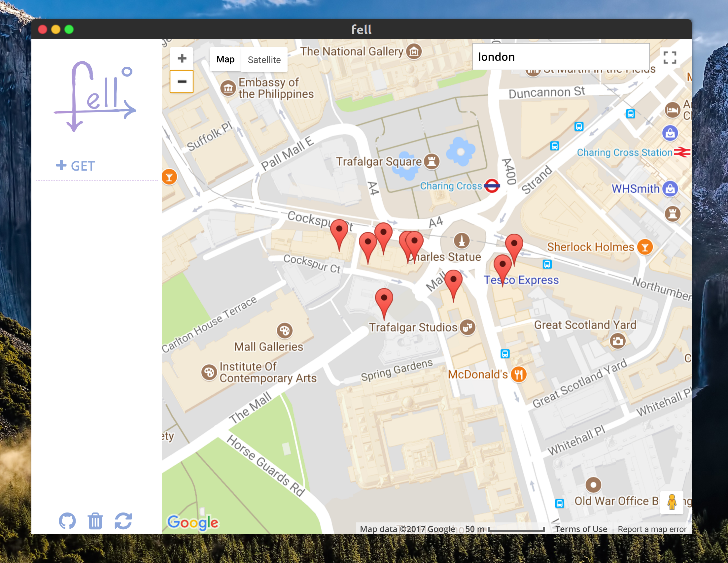Image resolution: width=728 pixels, height=563 pixels.
Task: Click the Trafalgar Studios theatre icon
Action: pyautogui.click(x=467, y=327)
